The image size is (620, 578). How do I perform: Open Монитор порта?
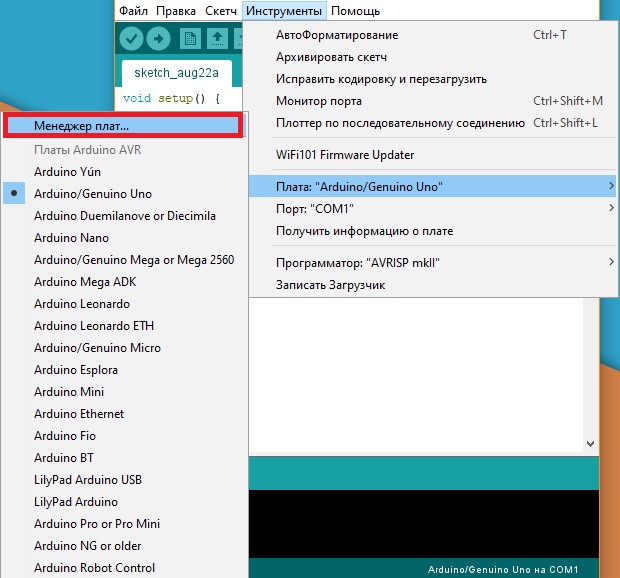432,101
